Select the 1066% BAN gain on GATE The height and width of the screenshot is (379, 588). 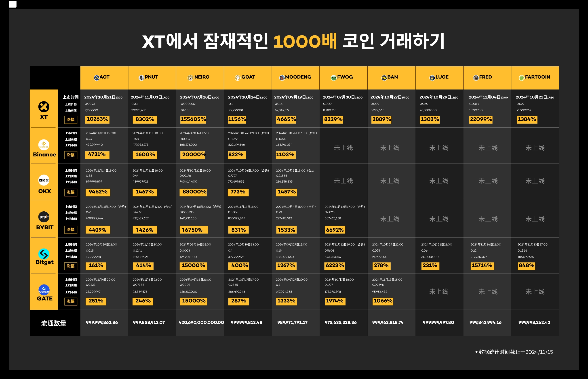click(383, 301)
